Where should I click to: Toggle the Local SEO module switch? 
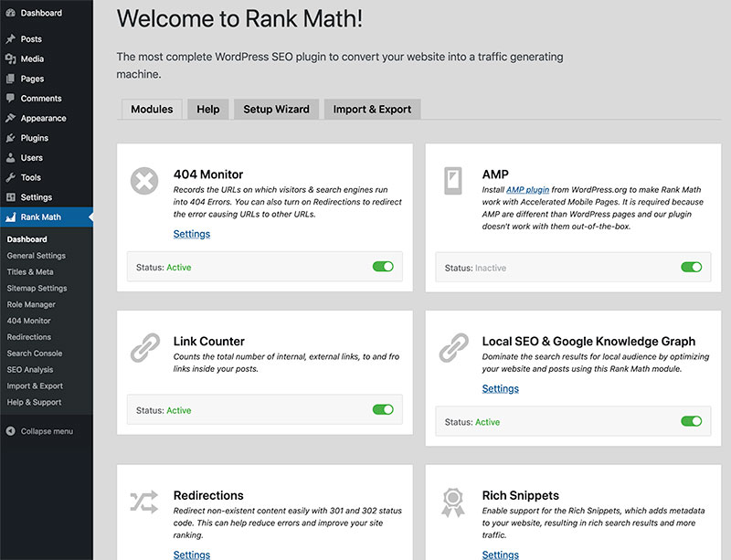pyautogui.click(x=692, y=421)
